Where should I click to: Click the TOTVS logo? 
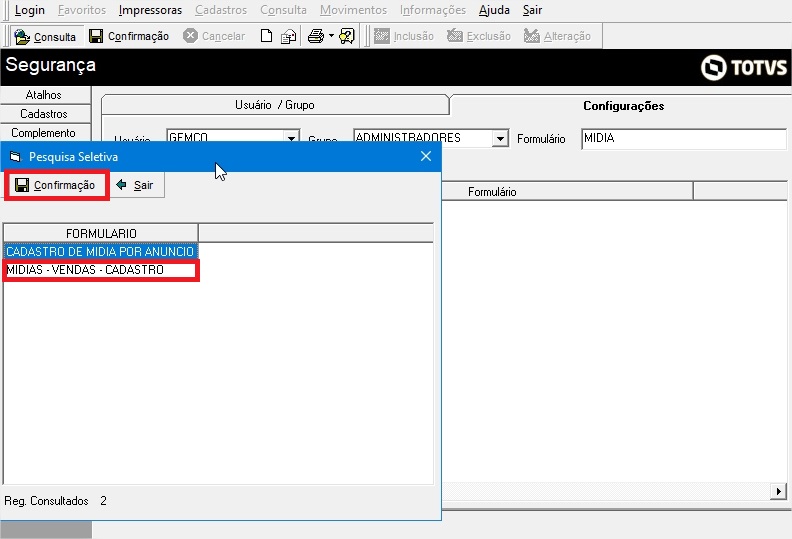click(x=744, y=67)
